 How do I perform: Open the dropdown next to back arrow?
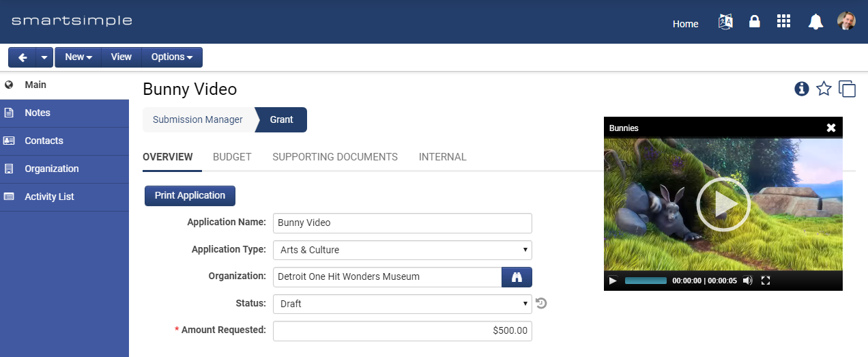(44, 57)
